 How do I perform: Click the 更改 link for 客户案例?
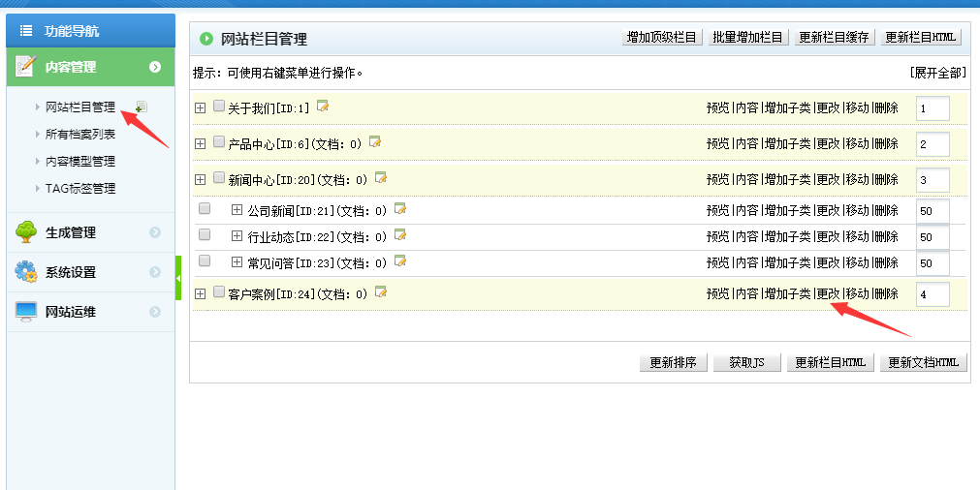(828, 293)
